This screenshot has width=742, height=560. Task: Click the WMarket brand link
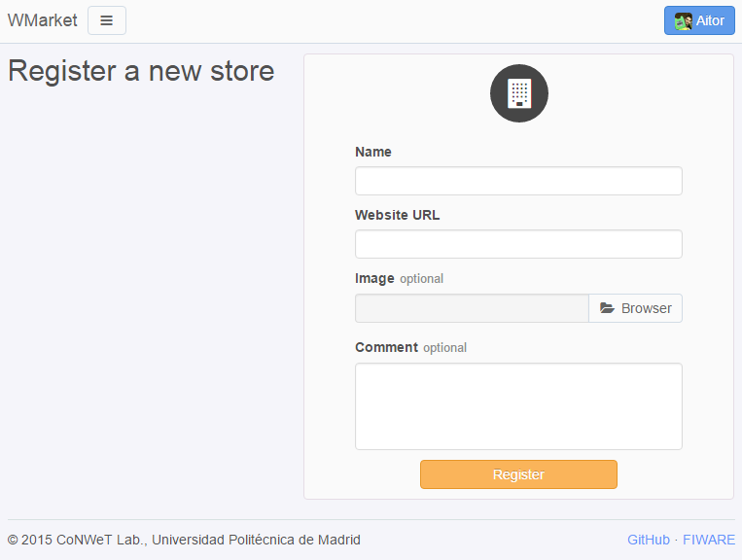(43, 20)
